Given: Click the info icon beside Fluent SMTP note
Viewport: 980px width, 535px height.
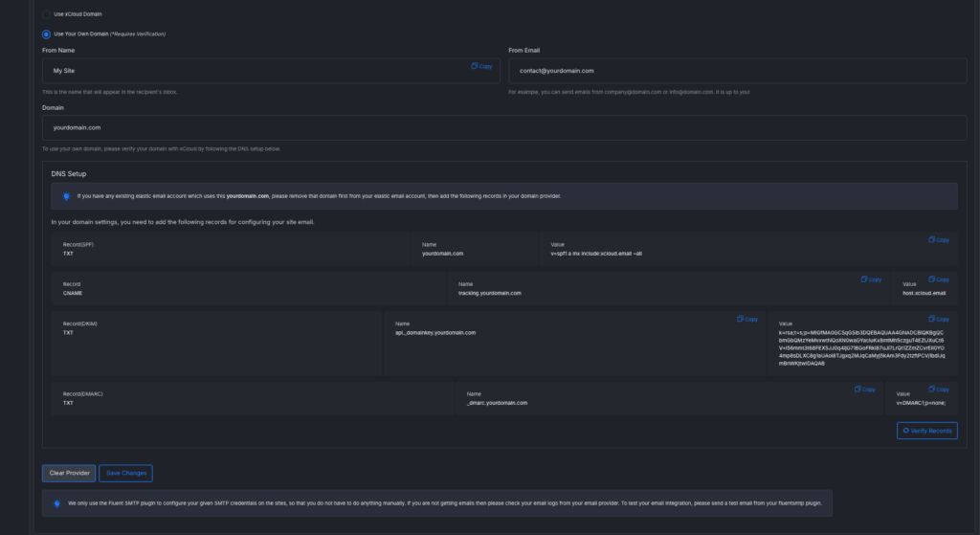Looking at the screenshot, I should pos(56,502).
